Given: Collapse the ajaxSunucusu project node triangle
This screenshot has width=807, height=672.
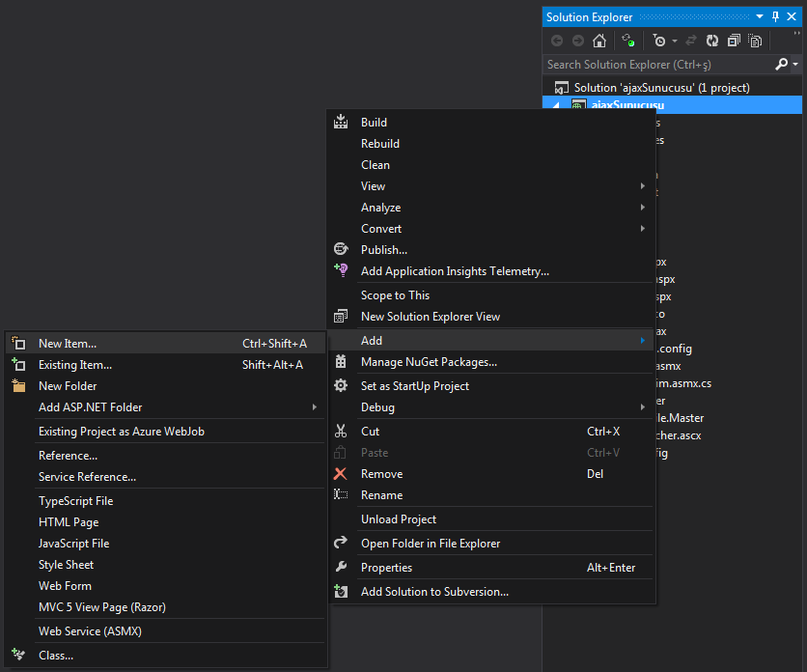Looking at the screenshot, I should click(556, 105).
